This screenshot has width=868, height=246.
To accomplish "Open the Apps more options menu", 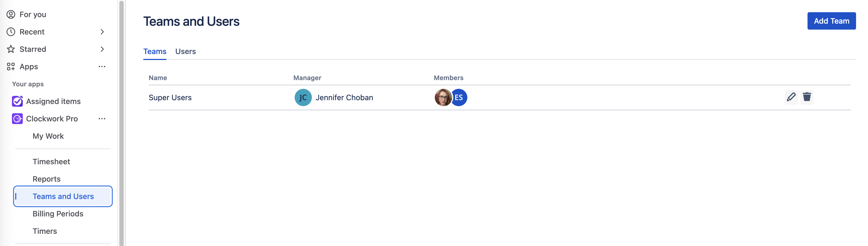I will 102,67.
